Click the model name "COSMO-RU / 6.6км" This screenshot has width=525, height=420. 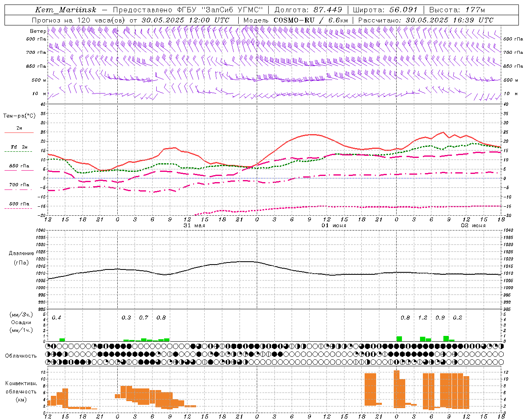[x=310, y=20]
